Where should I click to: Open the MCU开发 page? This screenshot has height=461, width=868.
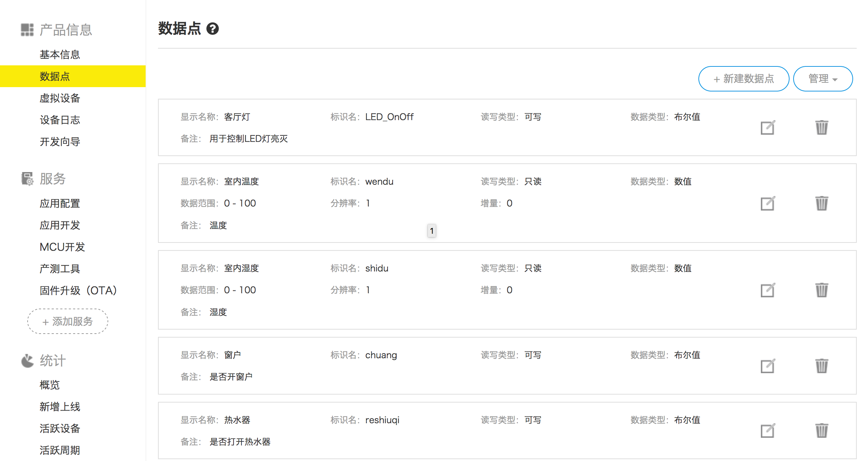[62, 247]
